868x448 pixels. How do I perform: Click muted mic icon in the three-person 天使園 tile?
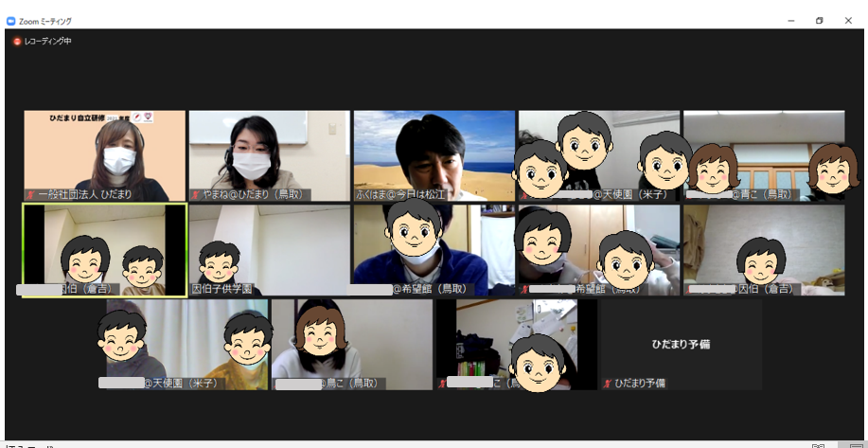[x=523, y=195]
